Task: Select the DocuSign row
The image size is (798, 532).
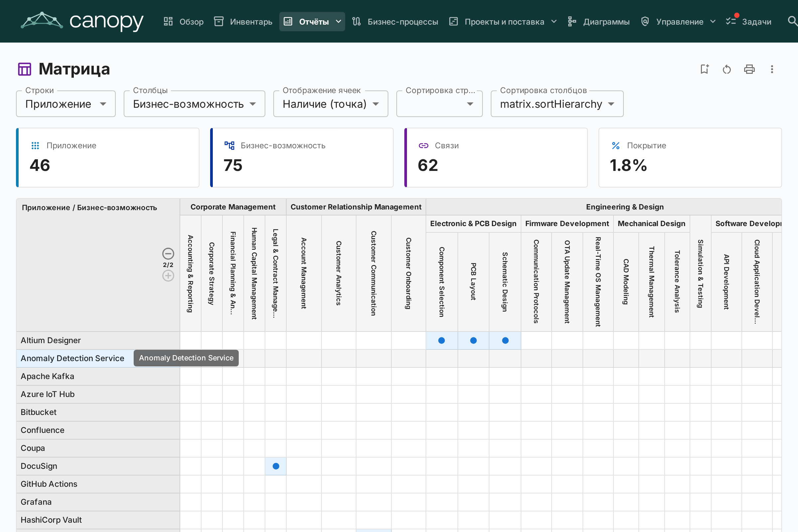Action: 98,466
